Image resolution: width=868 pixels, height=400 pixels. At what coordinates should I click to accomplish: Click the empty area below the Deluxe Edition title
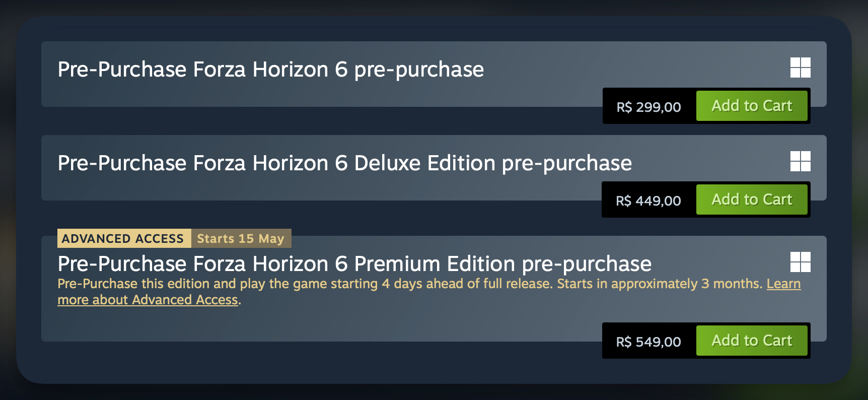point(302,188)
